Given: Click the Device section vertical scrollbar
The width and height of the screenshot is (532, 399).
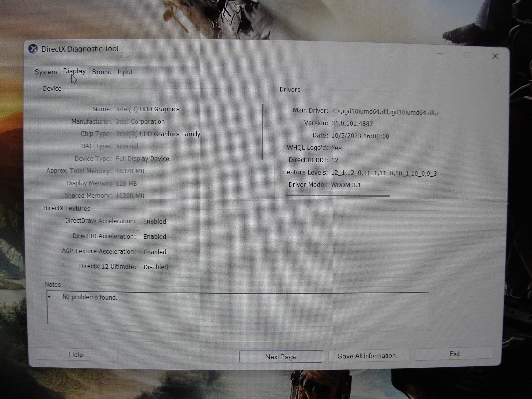Looking at the screenshot, I should click(263, 132).
